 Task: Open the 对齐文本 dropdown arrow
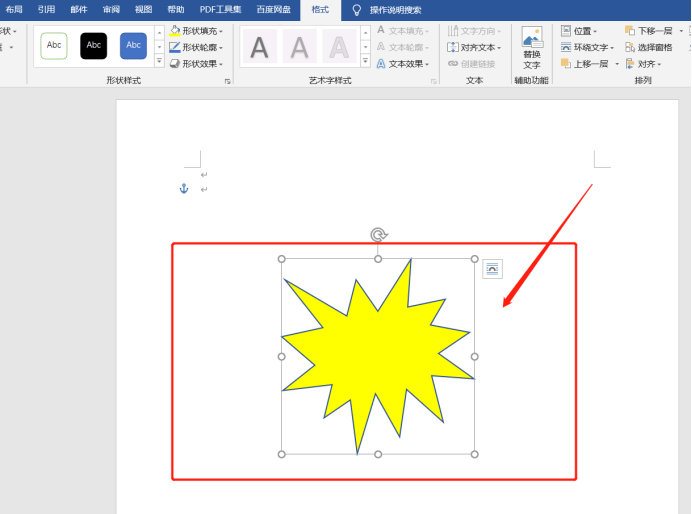(499, 48)
